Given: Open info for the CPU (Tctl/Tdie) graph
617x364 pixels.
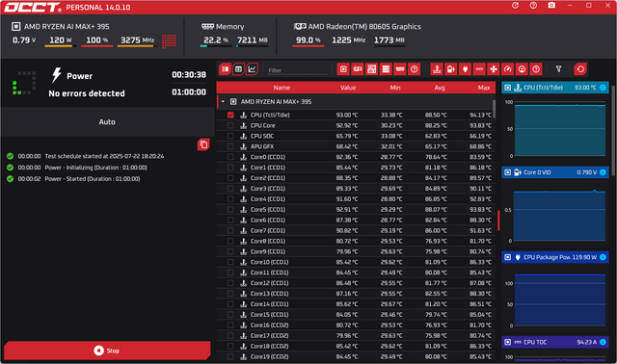Looking at the screenshot, I should click(603, 88).
